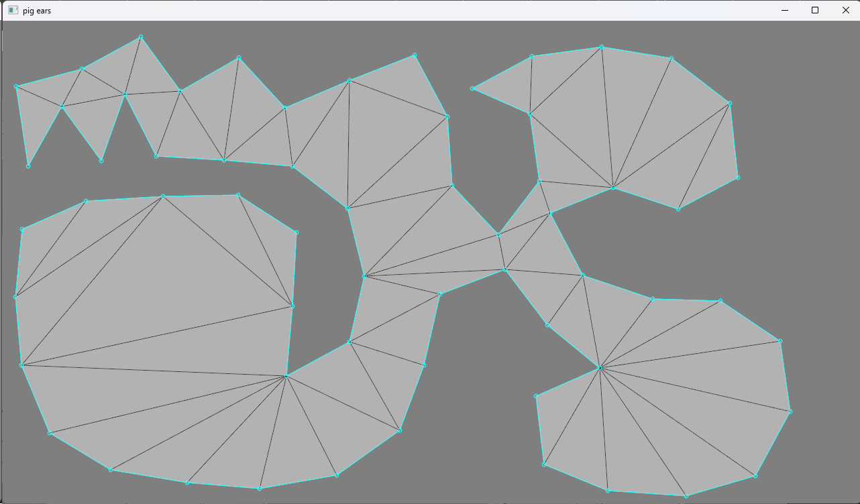
Task: Select the far-right vertex of the upper-right polygon
Action: pyautogui.click(x=738, y=178)
